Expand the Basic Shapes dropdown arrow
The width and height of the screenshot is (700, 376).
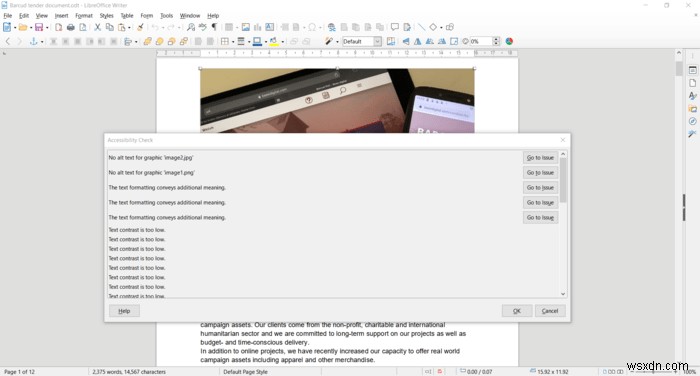441,28
